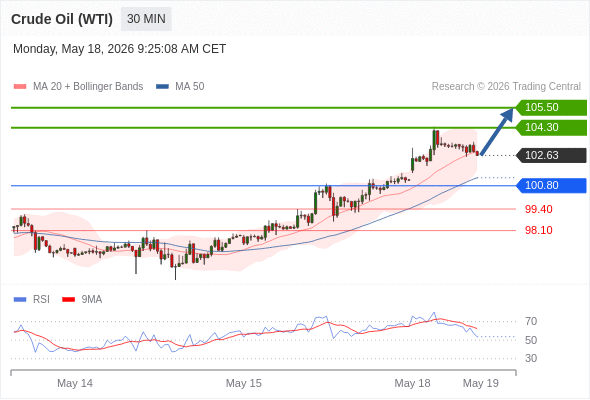
Task: Select the 100.80 blue pivot label
Action: (x=551, y=186)
